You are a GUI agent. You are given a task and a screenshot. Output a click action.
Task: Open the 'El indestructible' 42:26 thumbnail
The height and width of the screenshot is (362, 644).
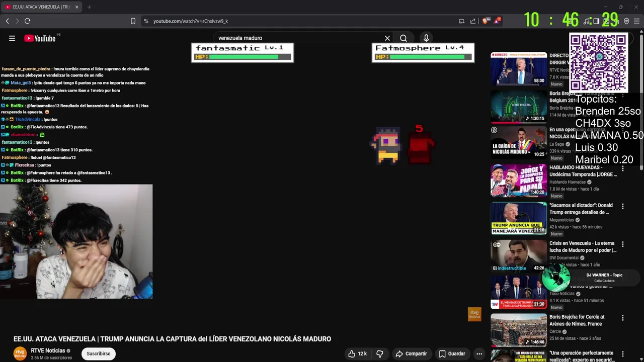[519, 255]
